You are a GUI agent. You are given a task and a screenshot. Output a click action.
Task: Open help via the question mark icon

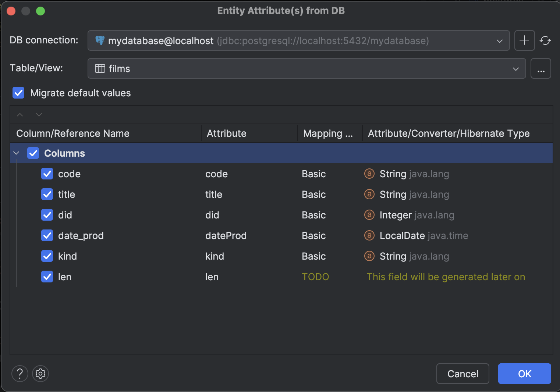[x=20, y=374]
